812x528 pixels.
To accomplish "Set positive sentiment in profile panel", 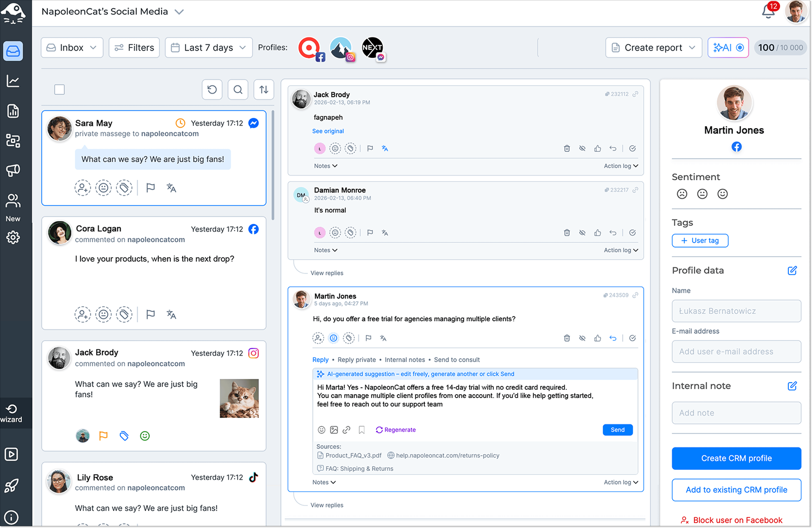I will [722, 194].
